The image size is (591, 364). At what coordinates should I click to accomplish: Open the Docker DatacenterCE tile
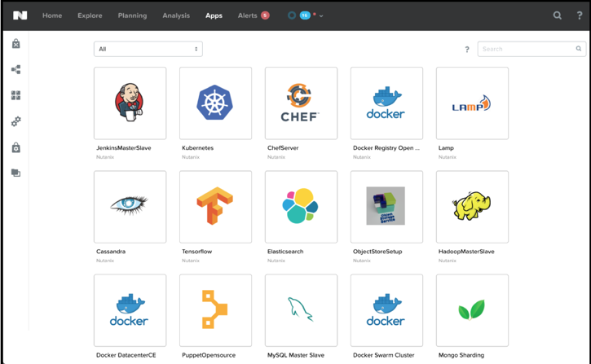pyautogui.click(x=130, y=310)
